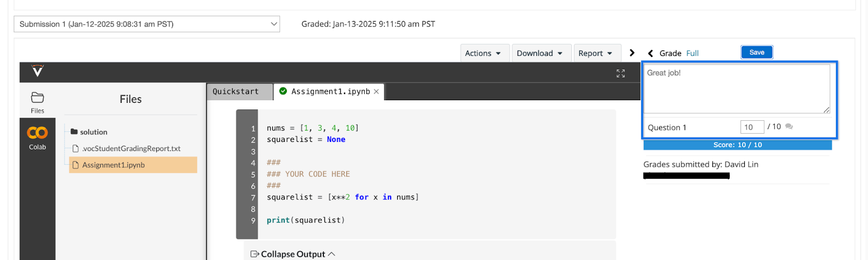Save the grade

coord(757,52)
